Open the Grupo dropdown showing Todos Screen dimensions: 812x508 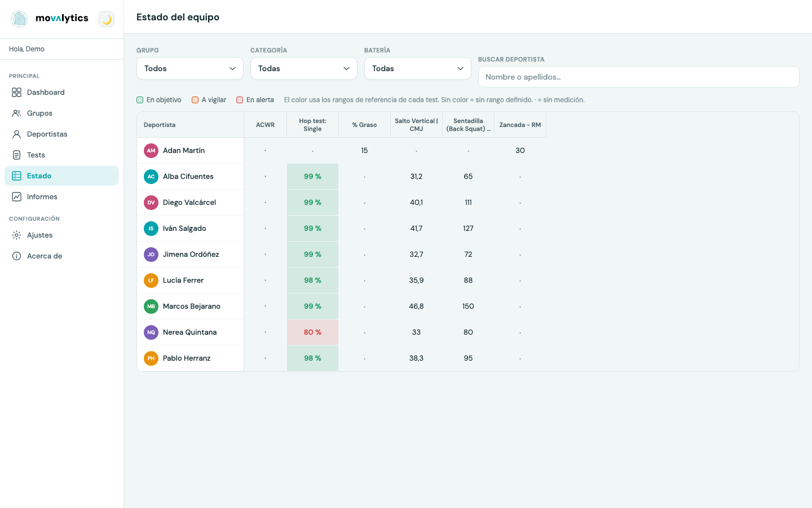(190, 68)
